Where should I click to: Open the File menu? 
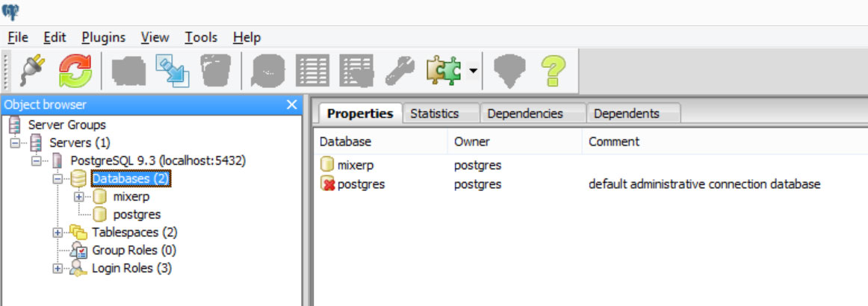18,37
